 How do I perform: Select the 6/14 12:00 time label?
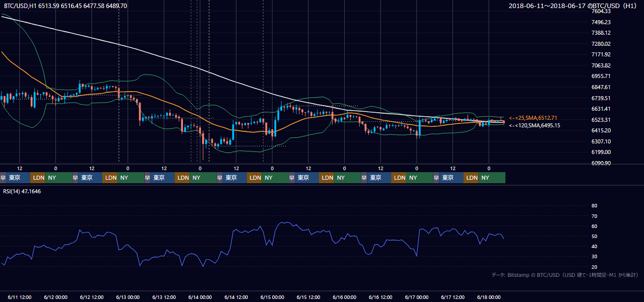tap(236, 297)
